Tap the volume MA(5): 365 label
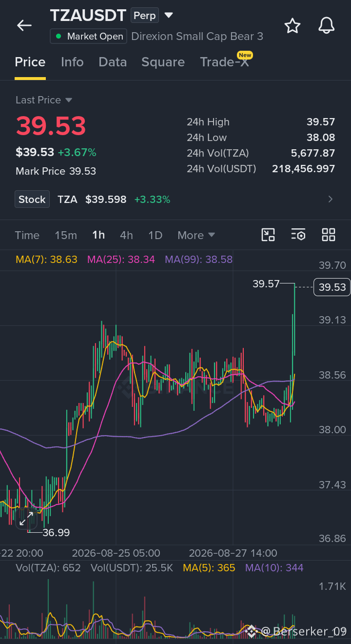Image resolution: width=351 pixels, height=644 pixels. click(209, 568)
